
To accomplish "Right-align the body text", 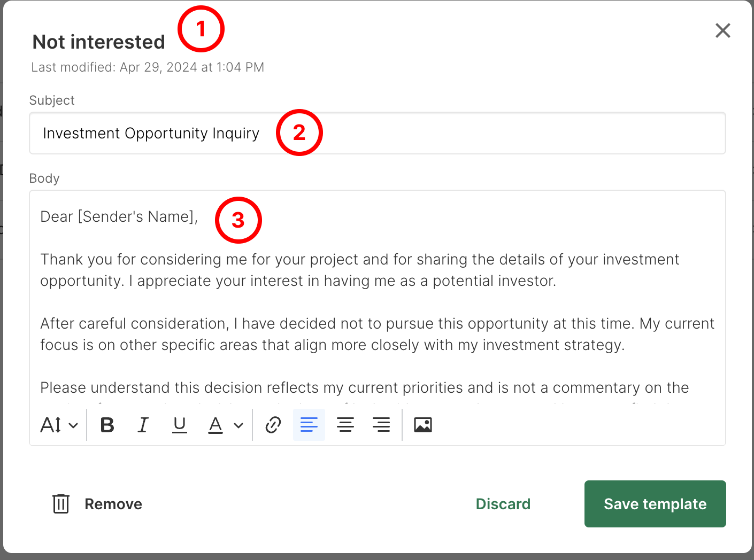I will pos(381,425).
